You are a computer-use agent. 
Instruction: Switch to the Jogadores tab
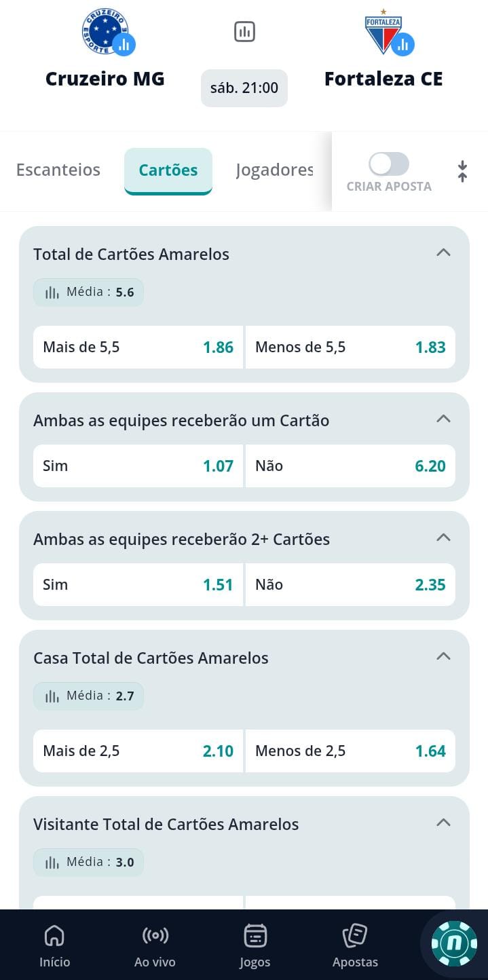274,170
